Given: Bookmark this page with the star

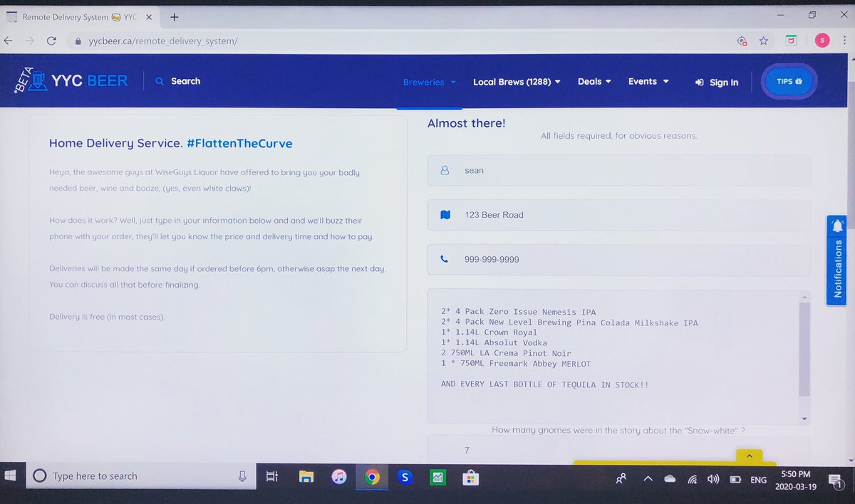Looking at the screenshot, I should pos(763,41).
